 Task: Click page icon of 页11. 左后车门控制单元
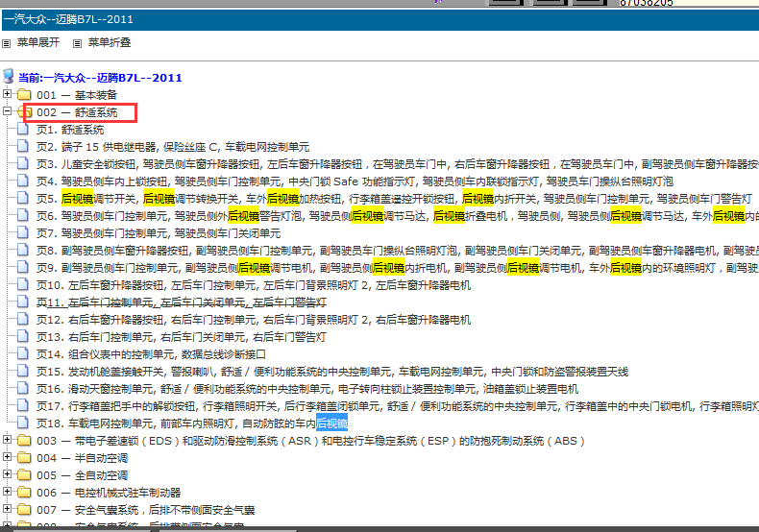(x=23, y=302)
